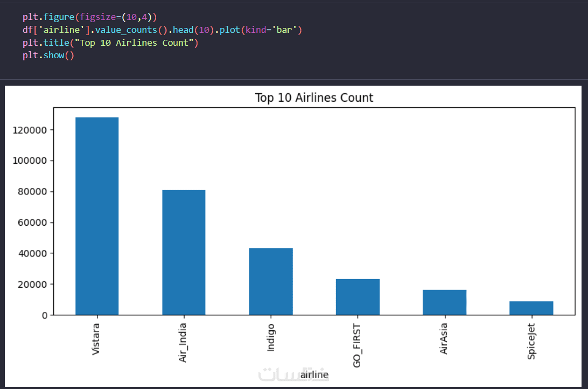
Task: Click the 120000 y-axis tick label
Action: [30, 130]
